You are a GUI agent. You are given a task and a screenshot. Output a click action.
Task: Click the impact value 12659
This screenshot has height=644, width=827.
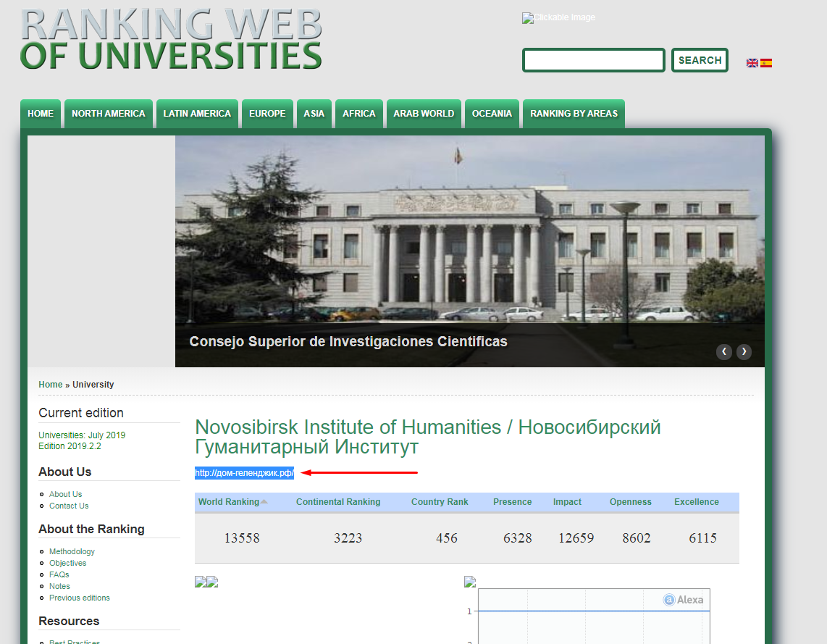point(576,538)
